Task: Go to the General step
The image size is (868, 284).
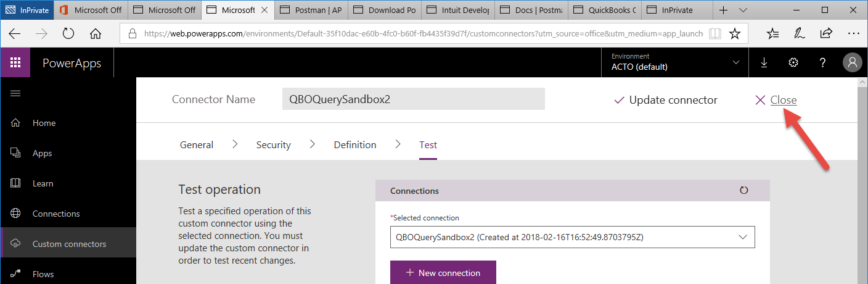Action: [197, 145]
